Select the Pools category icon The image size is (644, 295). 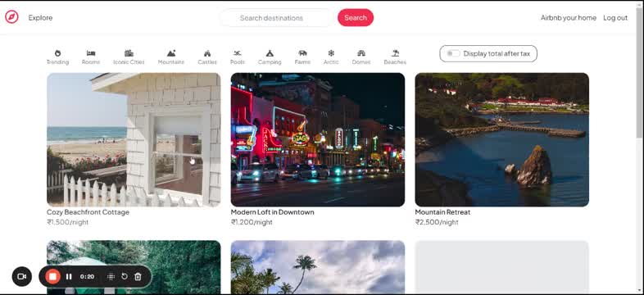point(238,53)
